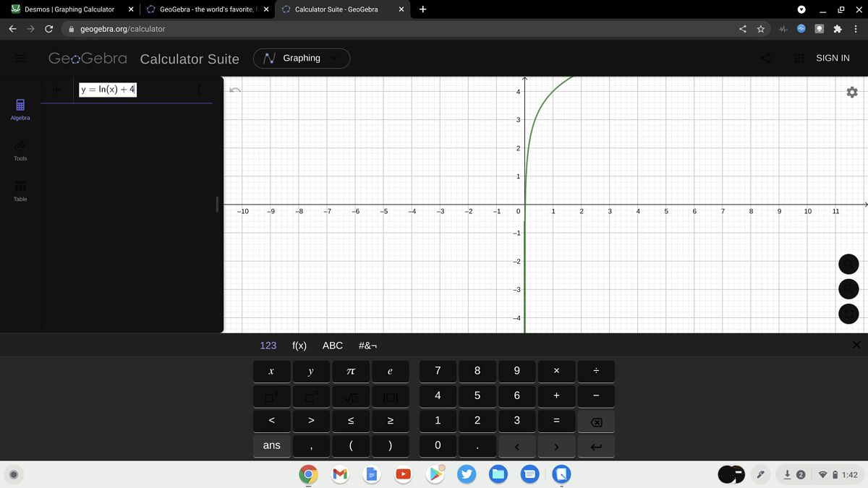This screenshot has width=868, height=488.
Task: Open the main hamburger menu
Action: click(20, 58)
